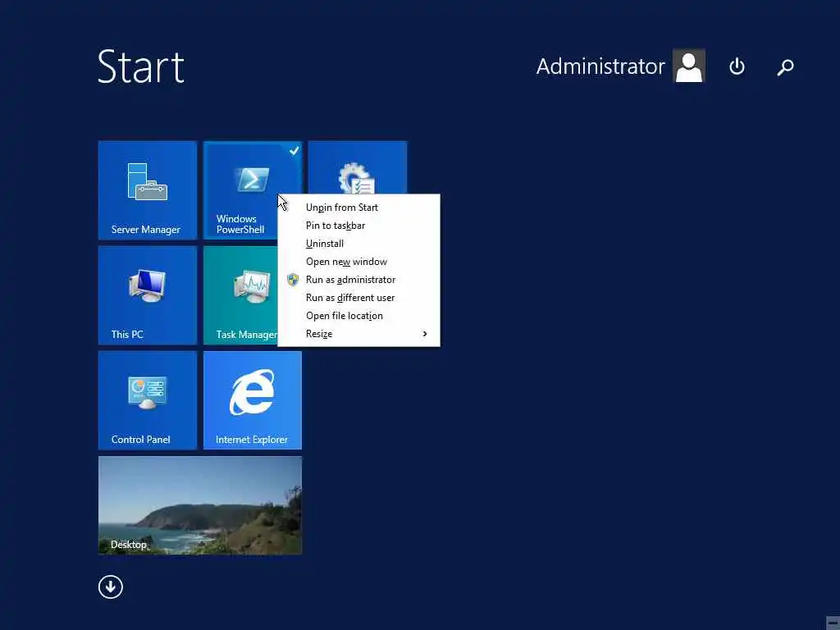Select Open file location

click(359, 316)
